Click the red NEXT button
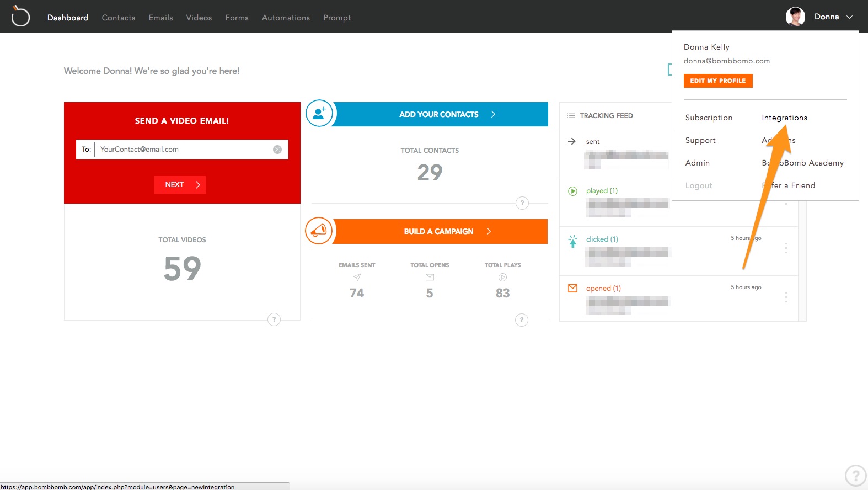The width and height of the screenshot is (868, 490). click(180, 185)
